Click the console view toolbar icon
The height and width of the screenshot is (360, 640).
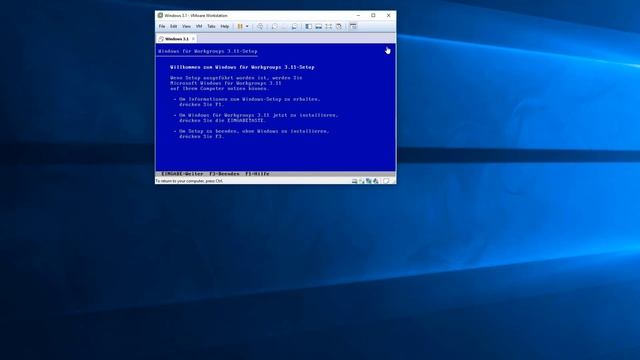coord(353,27)
